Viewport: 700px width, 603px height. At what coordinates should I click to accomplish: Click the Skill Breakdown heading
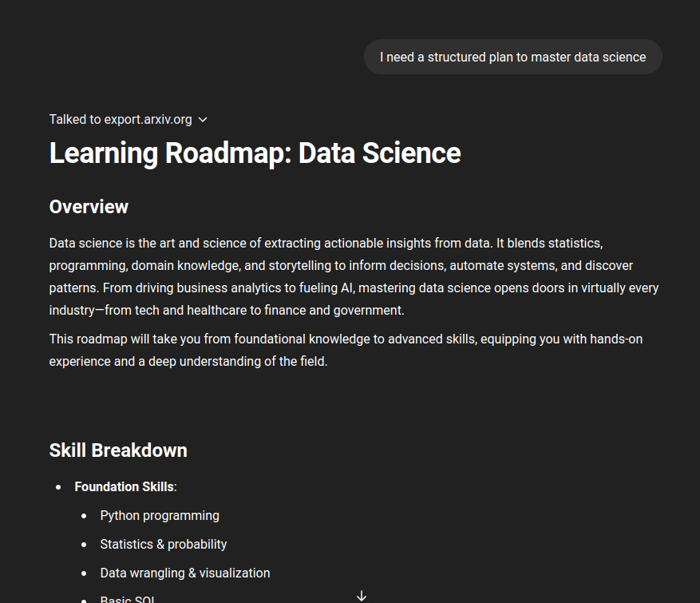tap(117, 450)
